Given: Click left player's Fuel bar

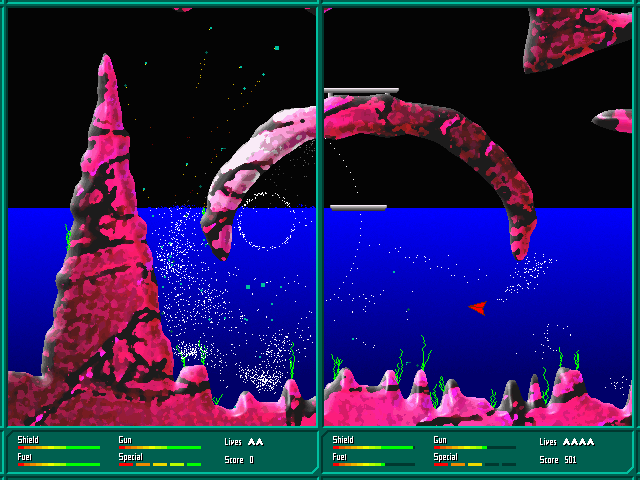Looking at the screenshot, I should pyautogui.click(x=58, y=464).
